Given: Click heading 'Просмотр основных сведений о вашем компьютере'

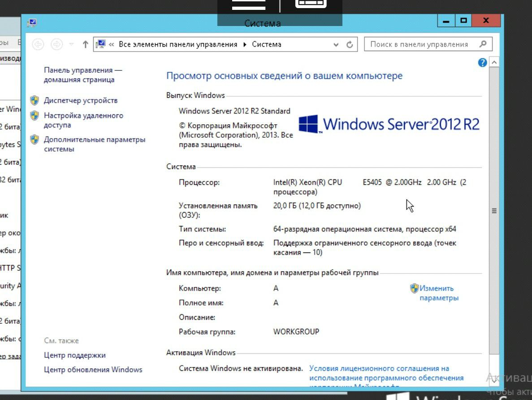Looking at the screenshot, I should (x=284, y=76).
